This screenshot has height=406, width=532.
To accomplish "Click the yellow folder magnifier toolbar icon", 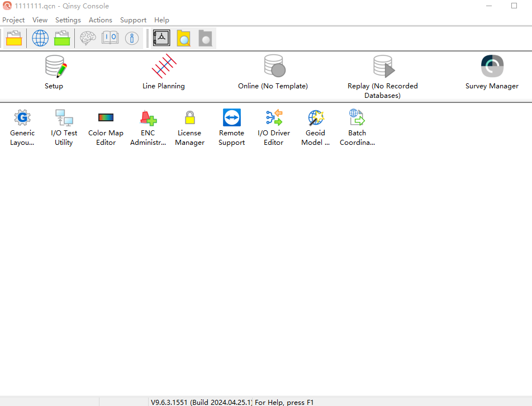I will (x=183, y=38).
